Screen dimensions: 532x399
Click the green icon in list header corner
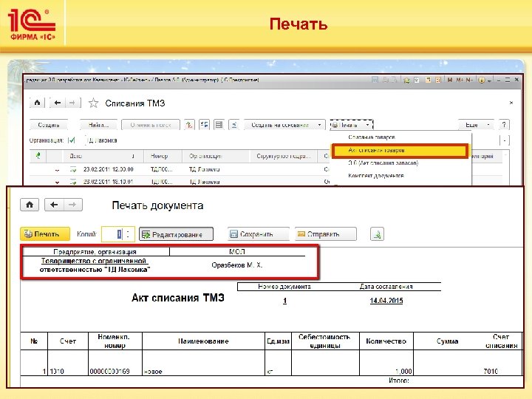38,156
